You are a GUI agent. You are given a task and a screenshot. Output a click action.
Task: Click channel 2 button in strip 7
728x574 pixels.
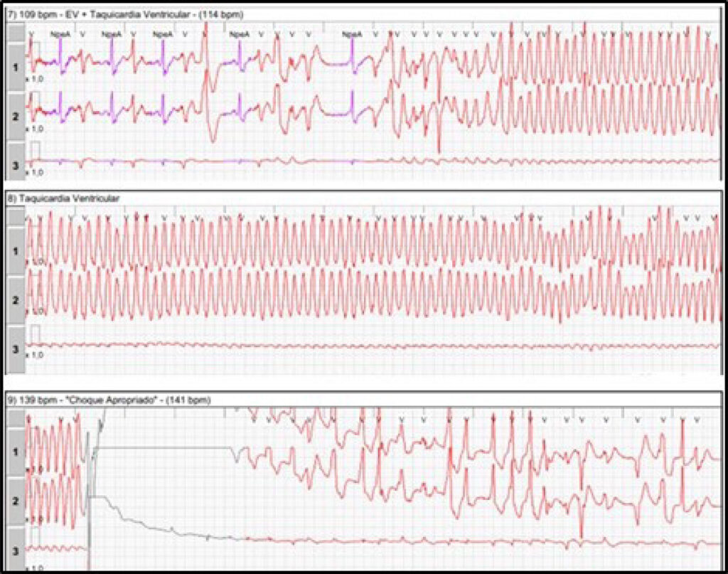pos(16,117)
